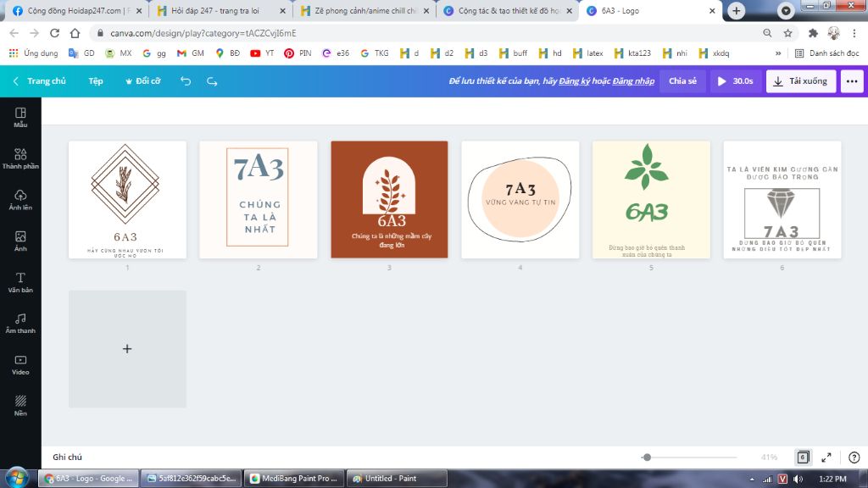Open the Âm thanh audio panel

20,323
